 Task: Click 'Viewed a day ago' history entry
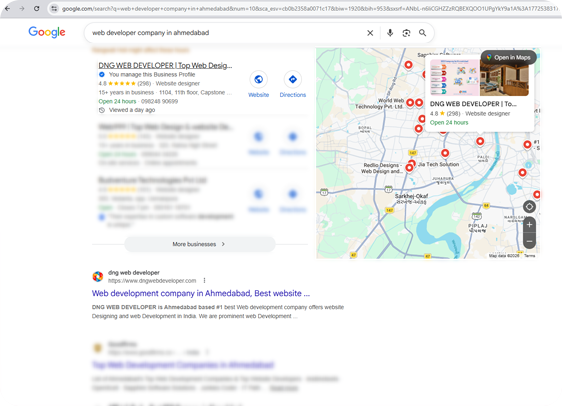(x=132, y=110)
